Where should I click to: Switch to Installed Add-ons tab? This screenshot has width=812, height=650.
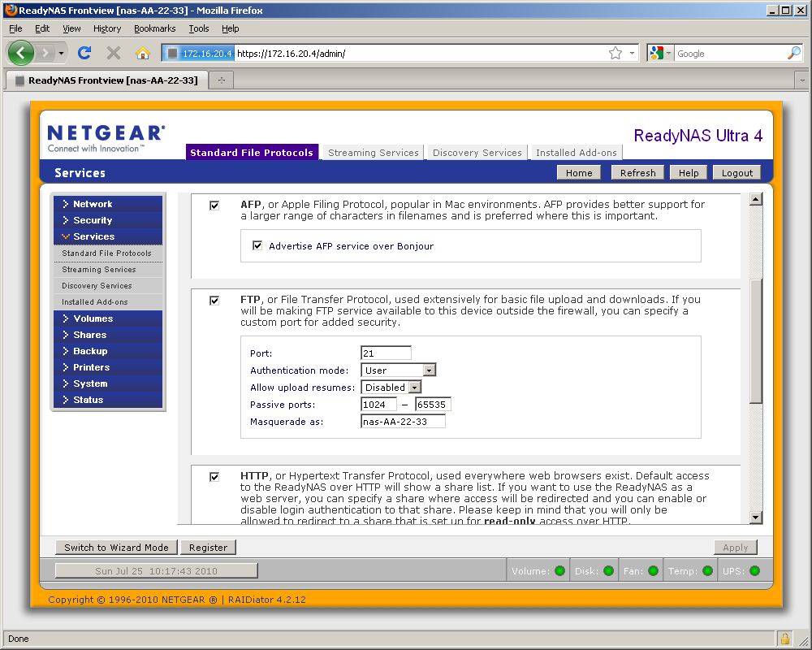point(576,153)
